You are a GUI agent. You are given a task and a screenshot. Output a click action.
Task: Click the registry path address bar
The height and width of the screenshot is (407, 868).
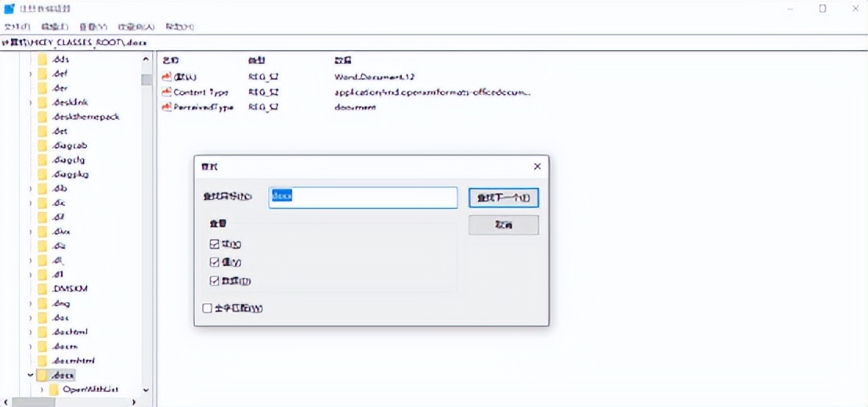[x=434, y=42]
